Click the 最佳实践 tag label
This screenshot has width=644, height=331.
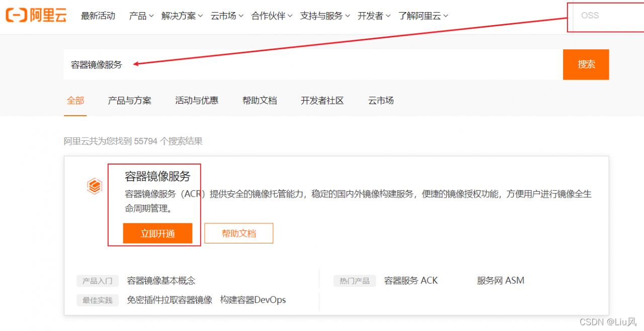tap(98, 300)
